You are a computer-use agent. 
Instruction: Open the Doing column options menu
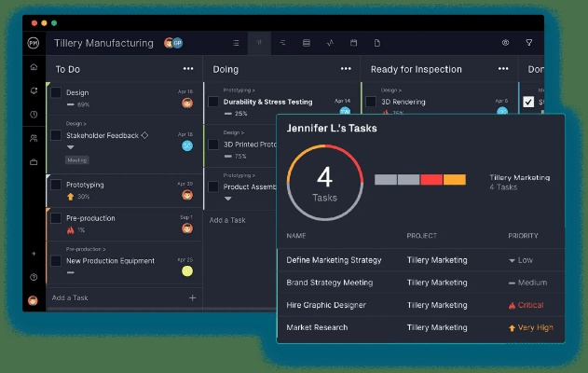click(x=346, y=69)
